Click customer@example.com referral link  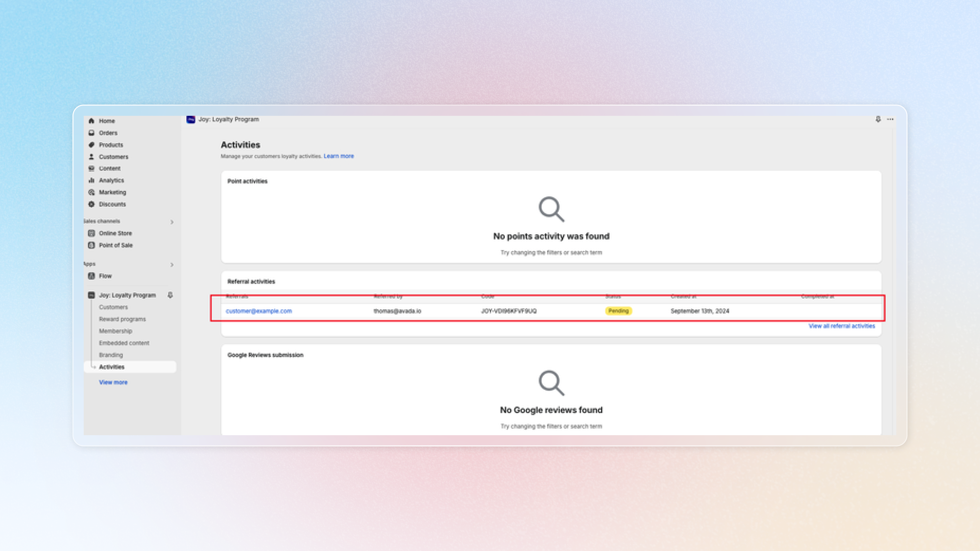click(x=259, y=311)
